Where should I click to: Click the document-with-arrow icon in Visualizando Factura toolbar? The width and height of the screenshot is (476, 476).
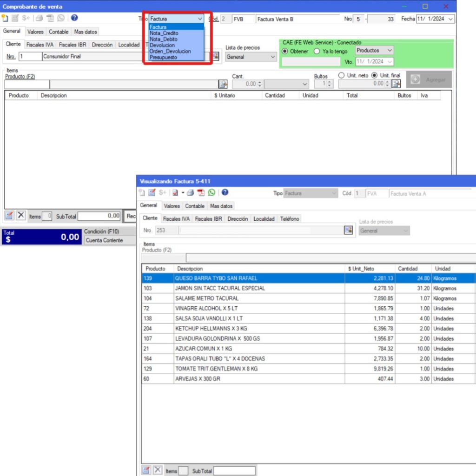tap(175, 192)
